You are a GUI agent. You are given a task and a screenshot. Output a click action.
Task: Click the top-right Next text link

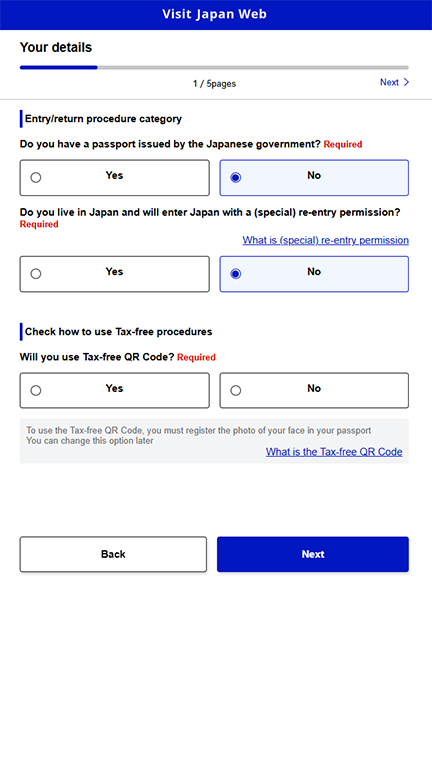(389, 82)
